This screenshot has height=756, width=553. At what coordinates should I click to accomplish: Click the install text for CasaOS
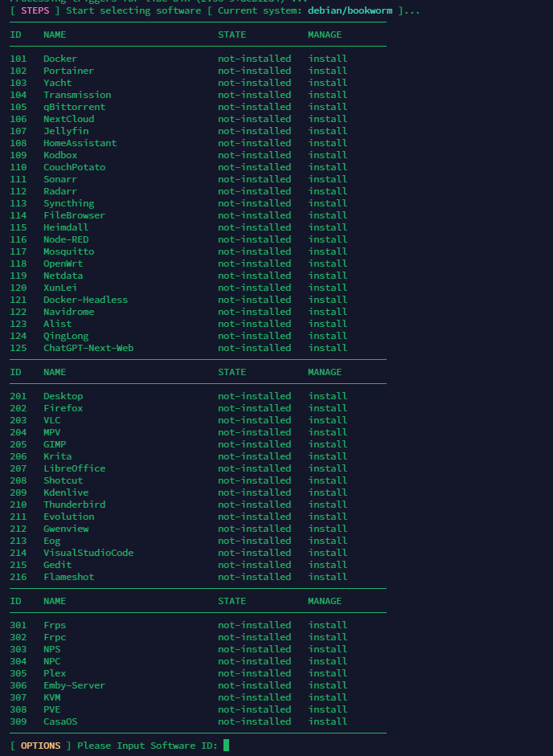(327, 721)
